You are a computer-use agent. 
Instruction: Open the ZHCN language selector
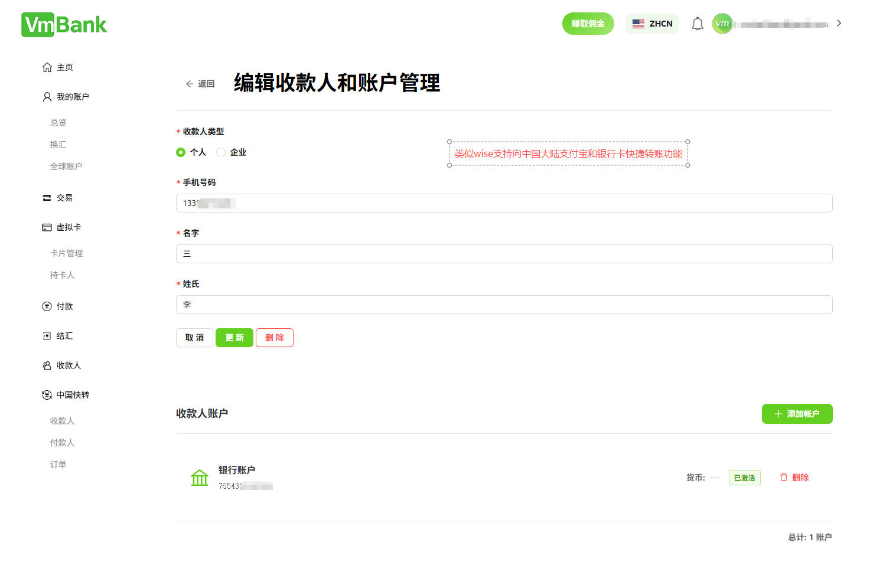click(x=652, y=24)
